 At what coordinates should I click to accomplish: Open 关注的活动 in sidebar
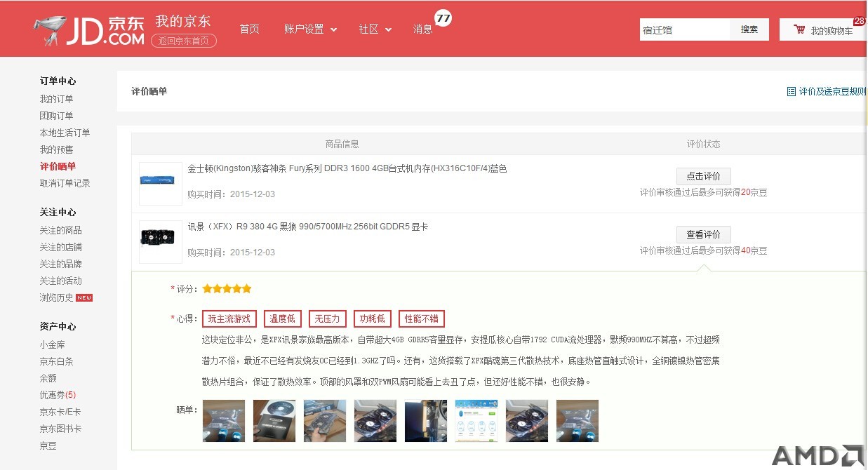[60, 281]
